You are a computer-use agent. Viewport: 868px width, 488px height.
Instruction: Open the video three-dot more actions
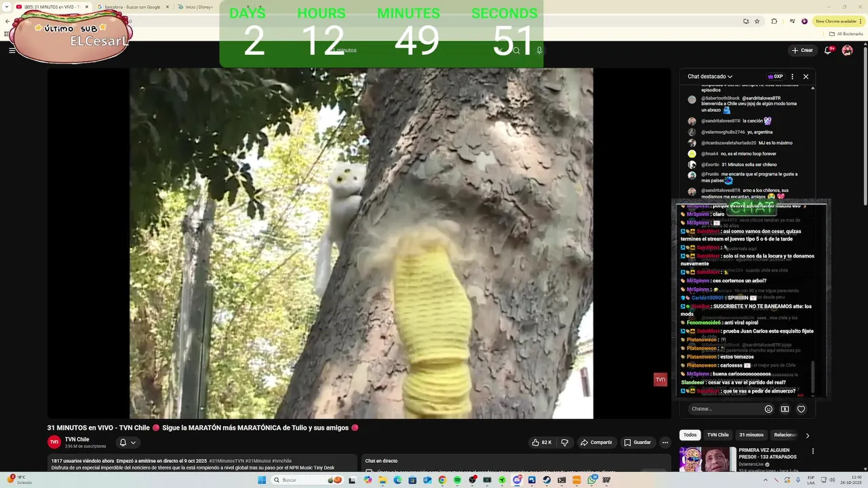[x=665, y=443]
